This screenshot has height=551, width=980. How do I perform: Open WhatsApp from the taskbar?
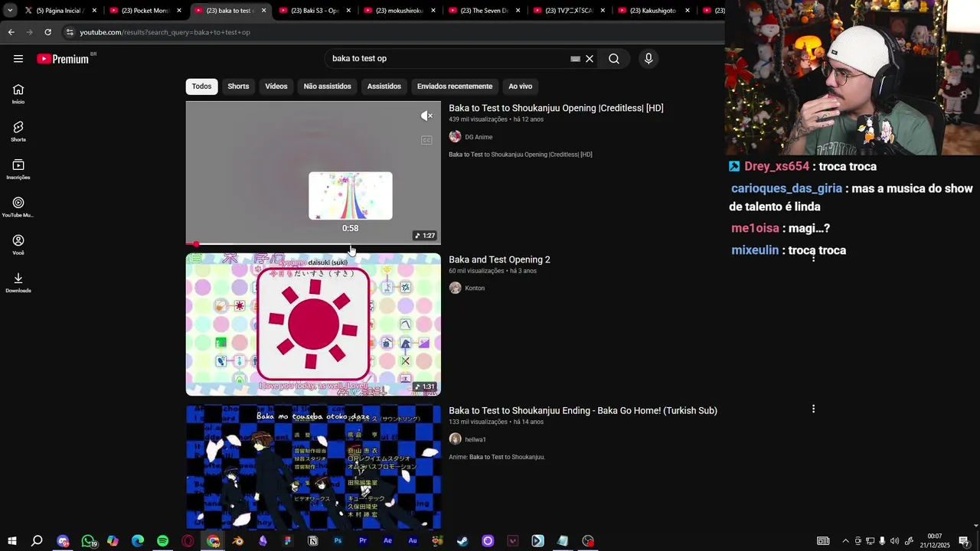(x=88, y=541)
